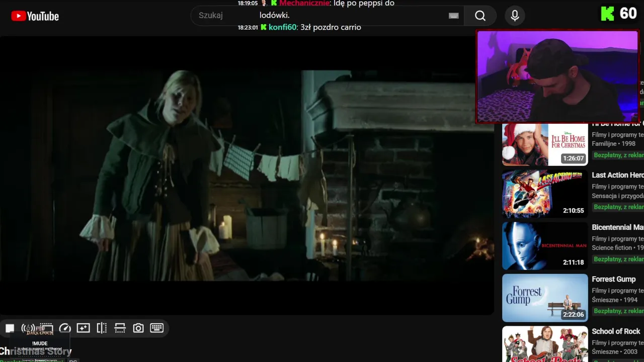Click the 1:26:07 duration badge
The width and height of the screenshot is (644, 362).
[574, 158]
